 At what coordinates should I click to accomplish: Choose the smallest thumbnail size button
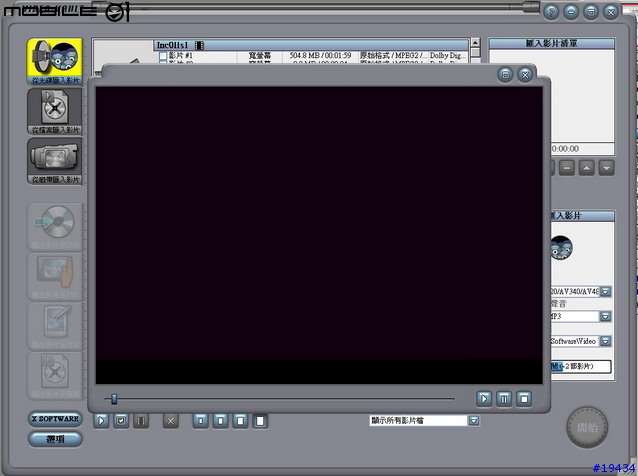[201, 421]
